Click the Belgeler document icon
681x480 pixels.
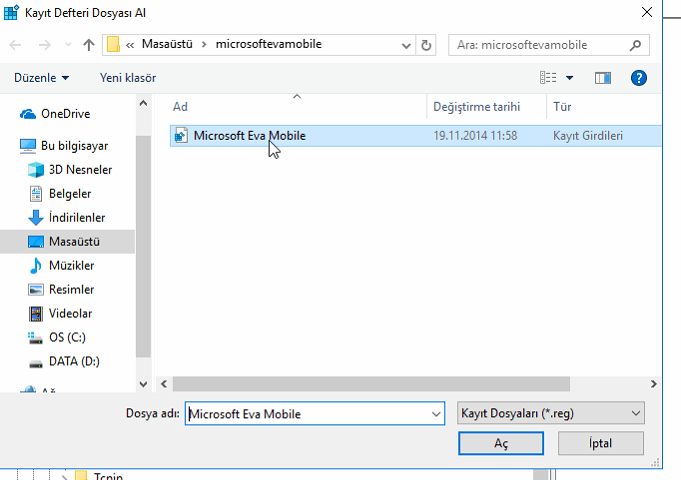pos(36,194)
